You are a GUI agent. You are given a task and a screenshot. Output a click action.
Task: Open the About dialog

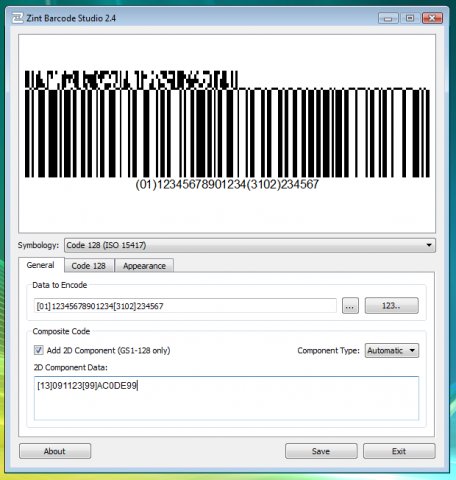[x=55, y=451]
